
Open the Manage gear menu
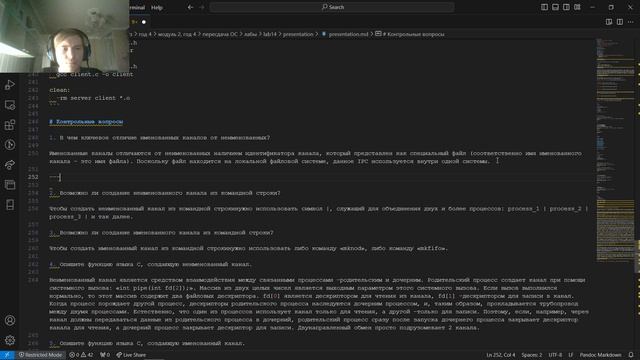10,340
